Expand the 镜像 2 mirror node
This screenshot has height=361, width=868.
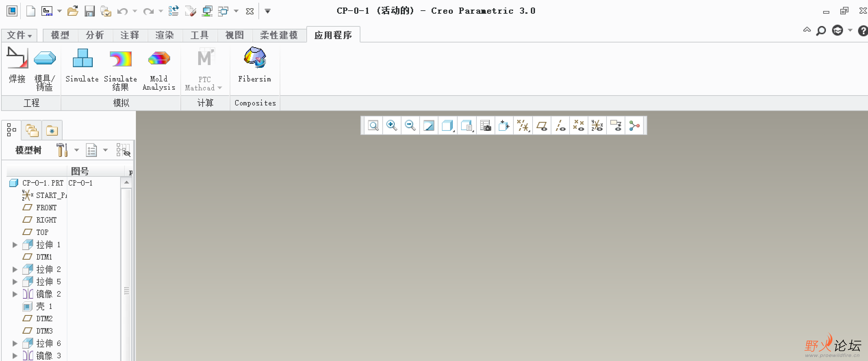coord(15,294)
